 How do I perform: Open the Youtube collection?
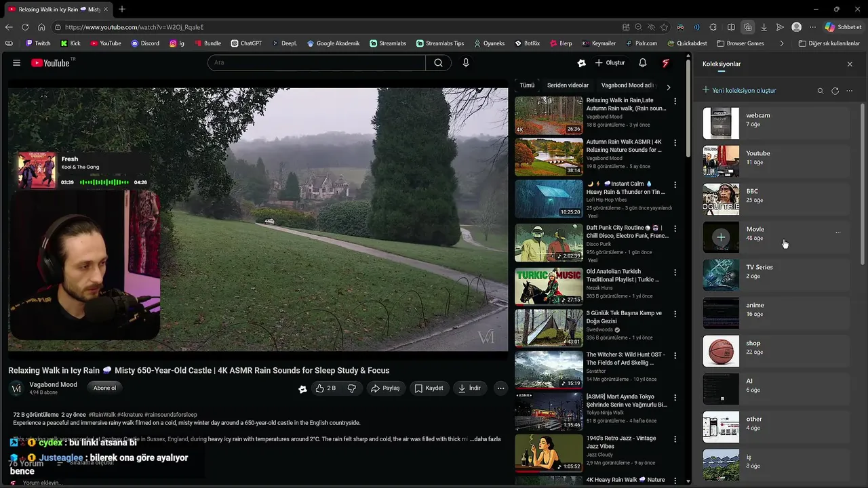776,161
